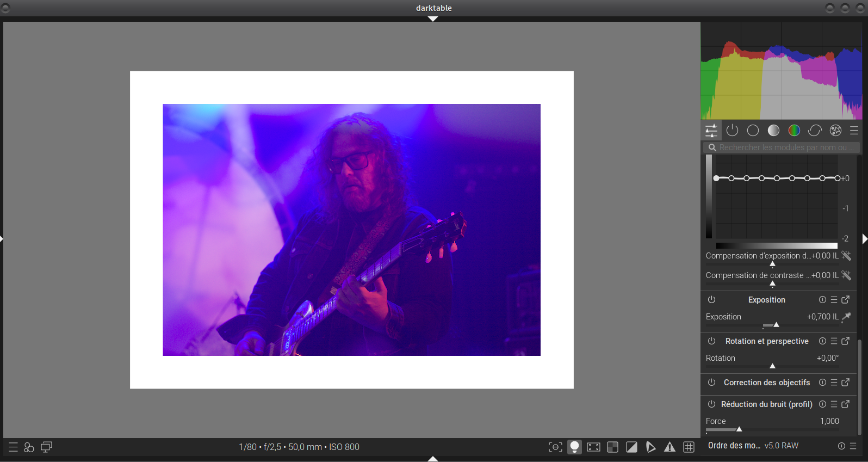Screen dimensions: 868x462
Task: Click the Exposition eyedropper picker icon
Action: [846, 317]
